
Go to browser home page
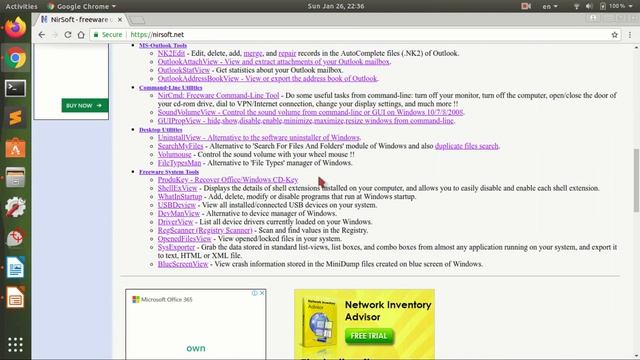[x=81, y=35]
